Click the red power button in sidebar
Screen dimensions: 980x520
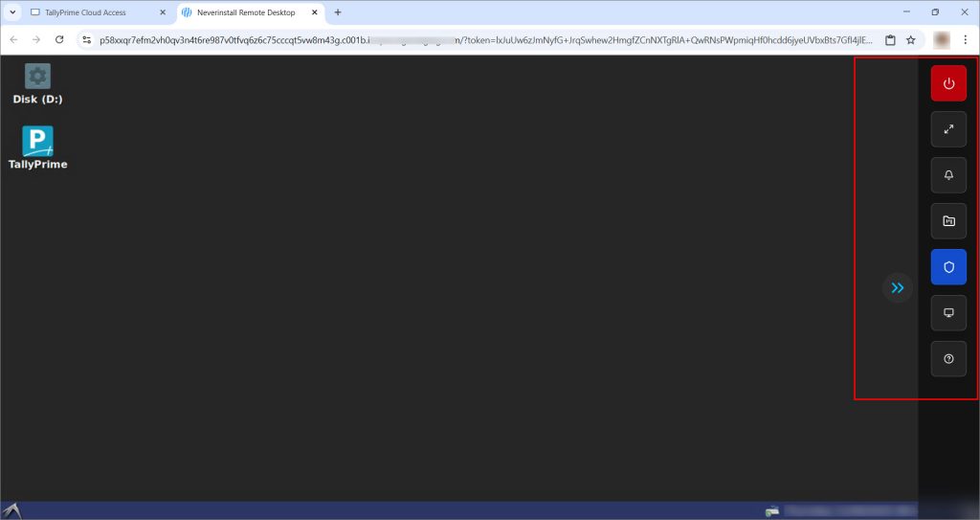948,83
